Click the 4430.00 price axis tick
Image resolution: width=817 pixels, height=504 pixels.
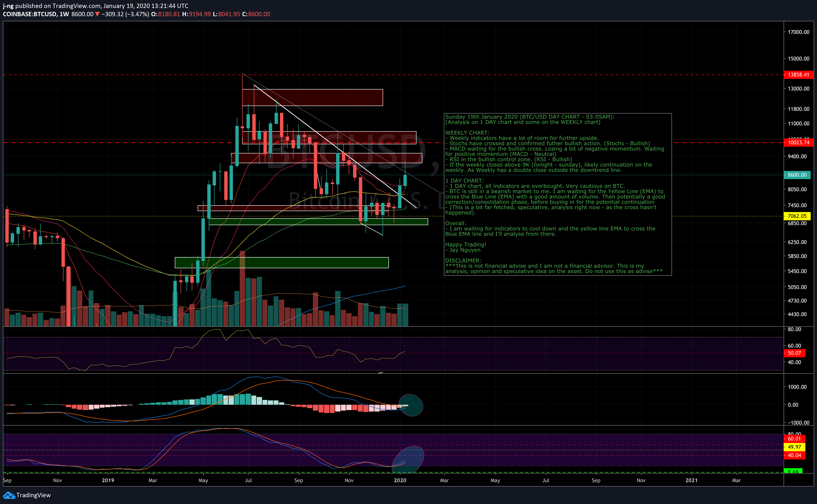click(x=797, y=314)
